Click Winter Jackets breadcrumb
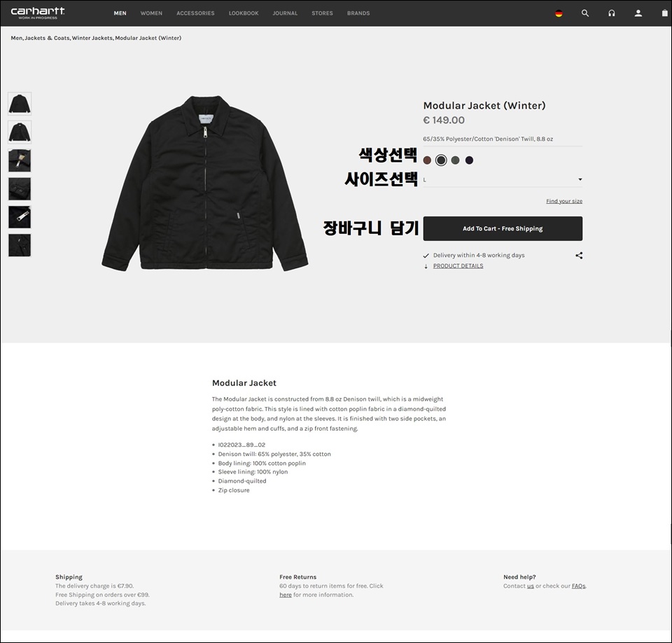Screen dimensions: 672x643 [92, 39]
